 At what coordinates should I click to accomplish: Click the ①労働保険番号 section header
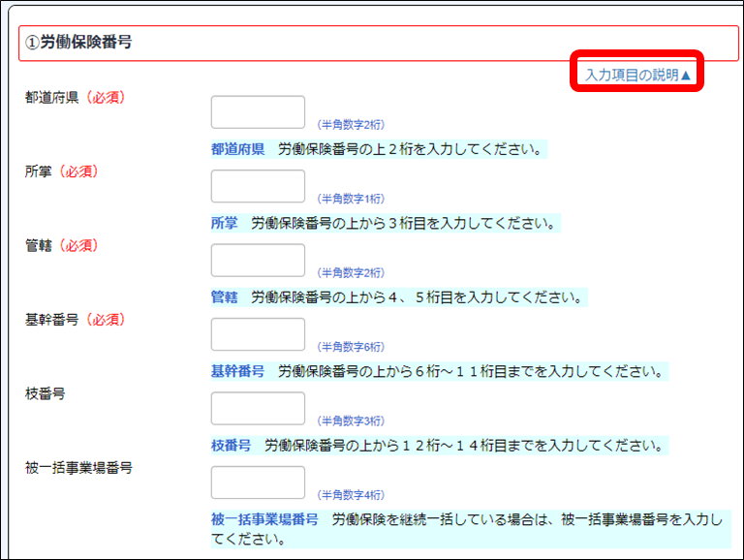79,43
